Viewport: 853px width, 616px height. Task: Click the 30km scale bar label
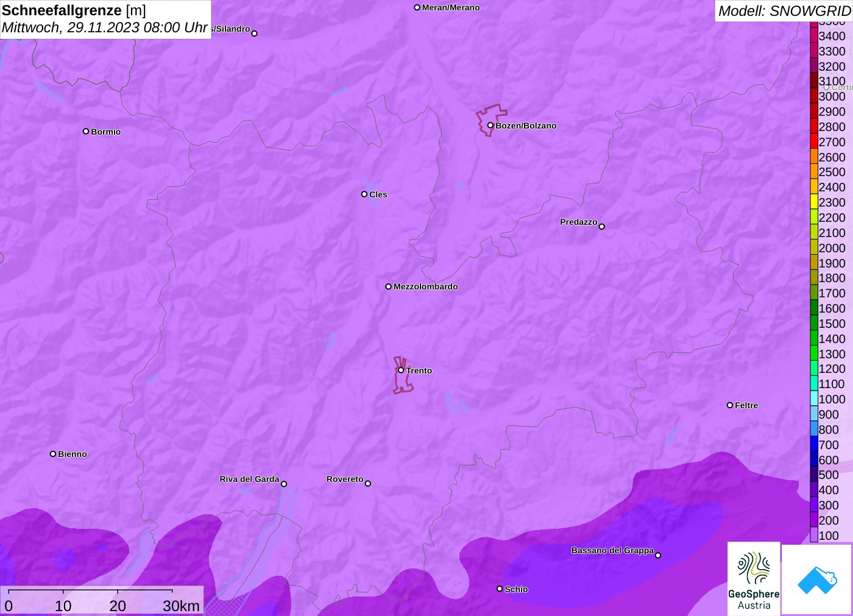[x=181, y=606]
